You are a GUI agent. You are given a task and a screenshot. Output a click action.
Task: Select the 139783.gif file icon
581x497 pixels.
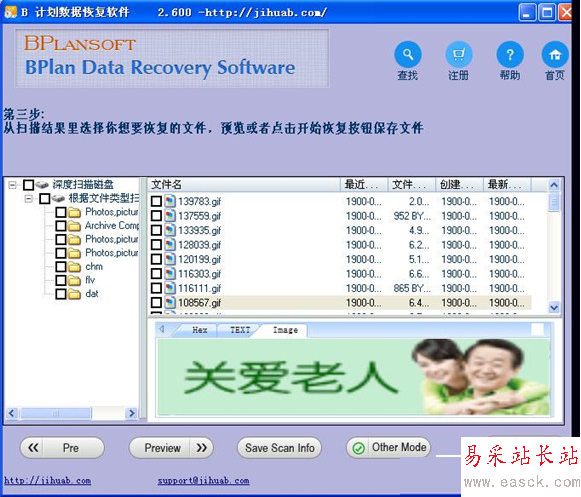[170, 201]
